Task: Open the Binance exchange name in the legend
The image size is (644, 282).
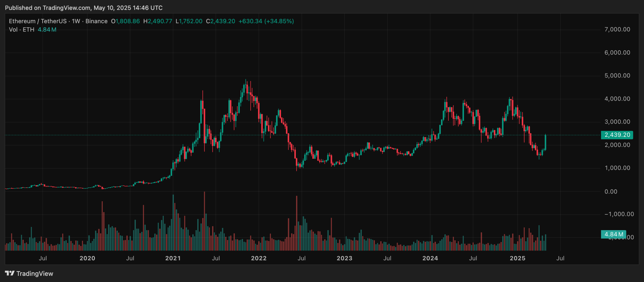Action: click(96, 21)
